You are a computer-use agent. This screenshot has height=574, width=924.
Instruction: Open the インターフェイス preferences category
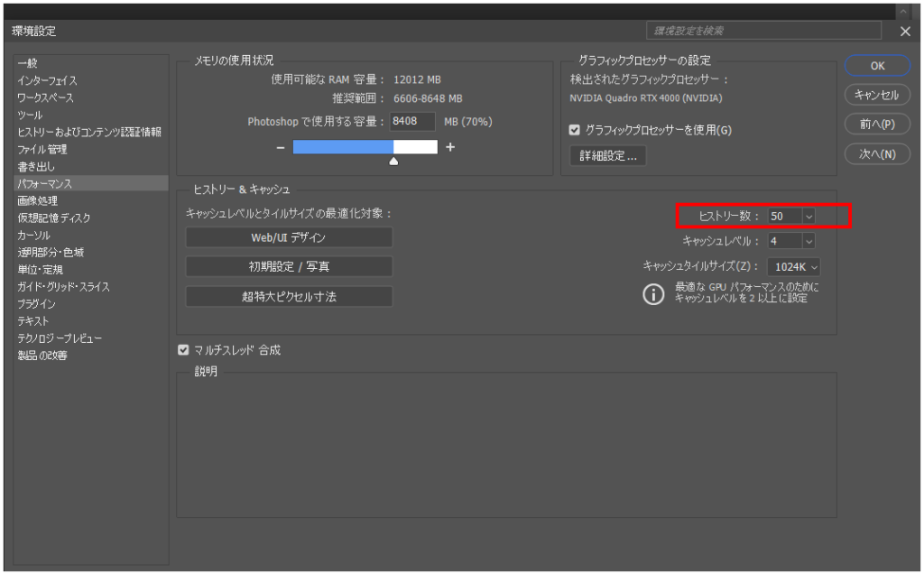[x=47, y=80]
